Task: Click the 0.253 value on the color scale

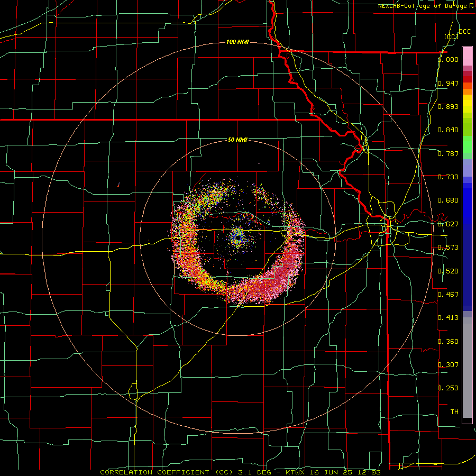Action: (x=448, y=388)
